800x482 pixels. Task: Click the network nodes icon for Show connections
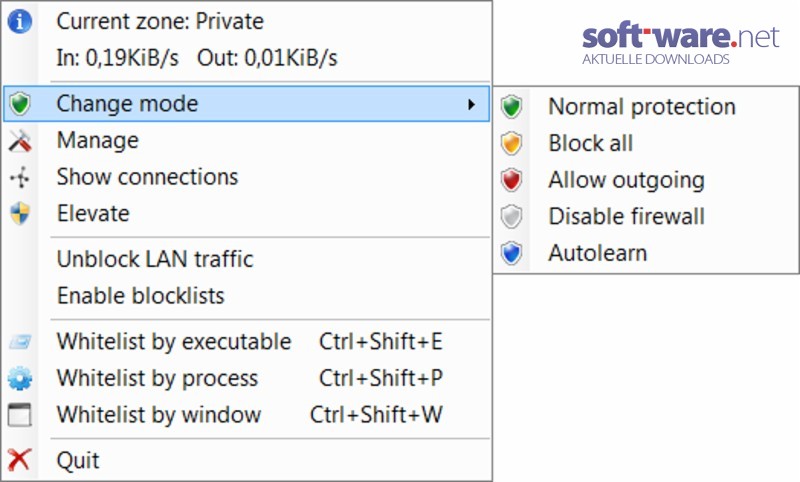coord(20,177)
